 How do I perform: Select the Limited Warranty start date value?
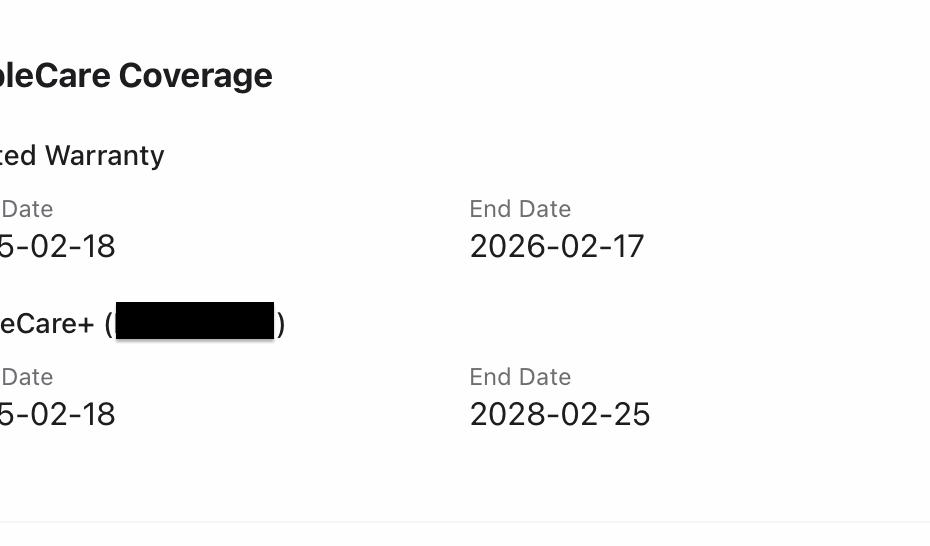pos(58,246)
